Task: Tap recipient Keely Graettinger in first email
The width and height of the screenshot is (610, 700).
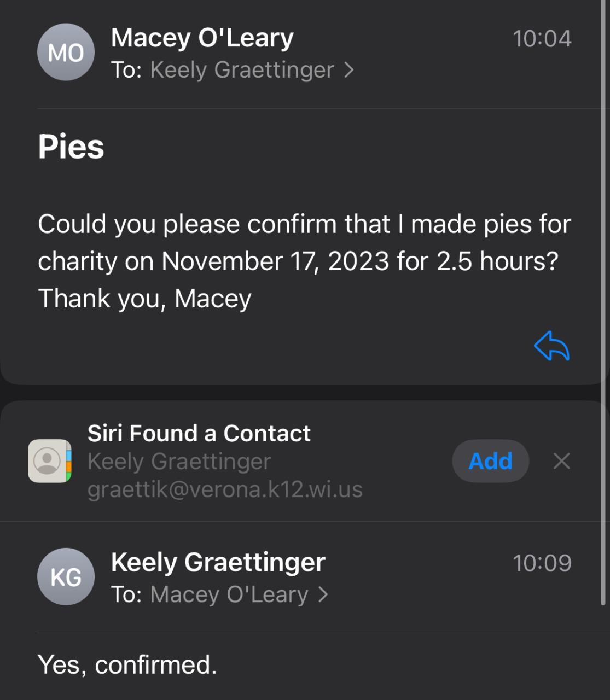Action: coord(242,70)
